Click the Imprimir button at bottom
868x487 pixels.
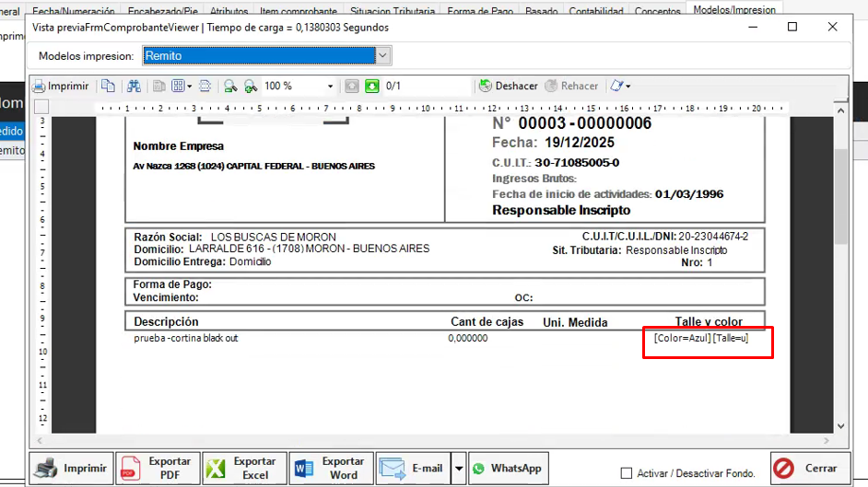71,469
